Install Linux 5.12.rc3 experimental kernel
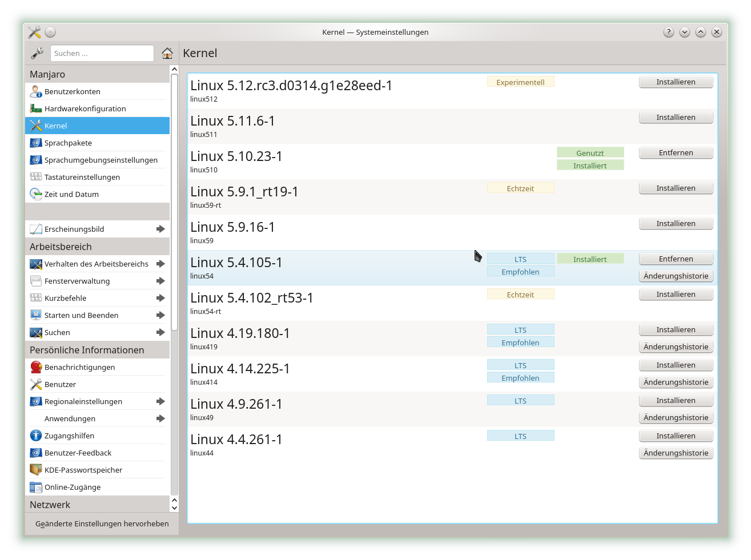This screenshot has height=560, width=751. coord(676,82)
